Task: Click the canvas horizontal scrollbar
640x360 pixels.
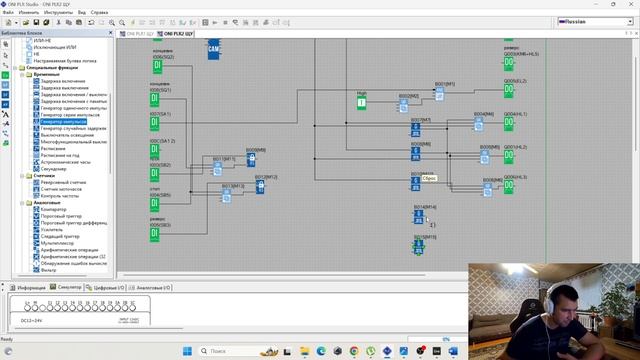Action: (273, 275)
